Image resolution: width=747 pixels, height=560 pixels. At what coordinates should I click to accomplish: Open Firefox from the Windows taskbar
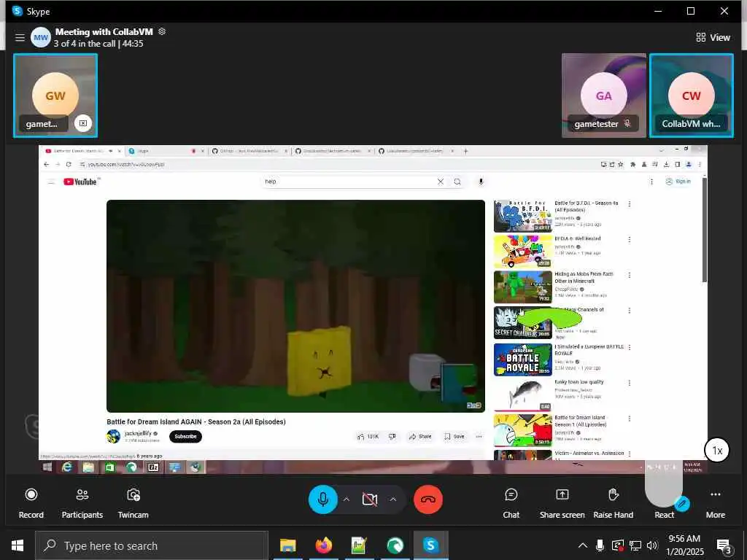(323, 545)
